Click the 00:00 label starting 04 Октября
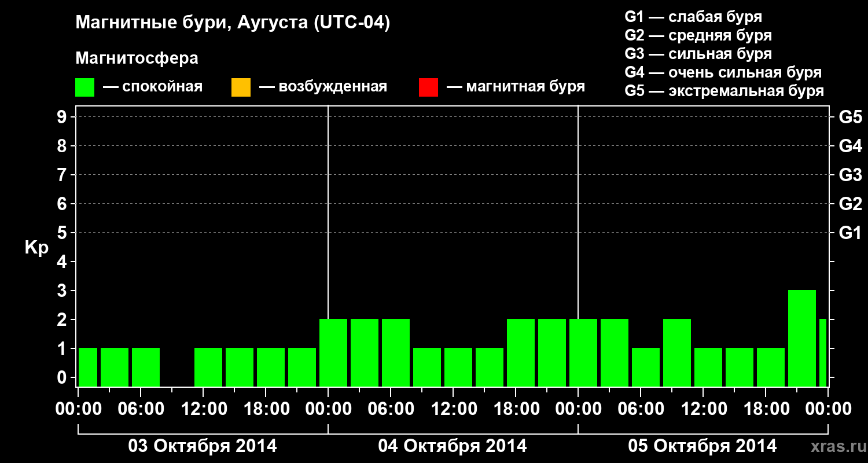This screenshot has height=463, width=868. (x=328, y=409)
